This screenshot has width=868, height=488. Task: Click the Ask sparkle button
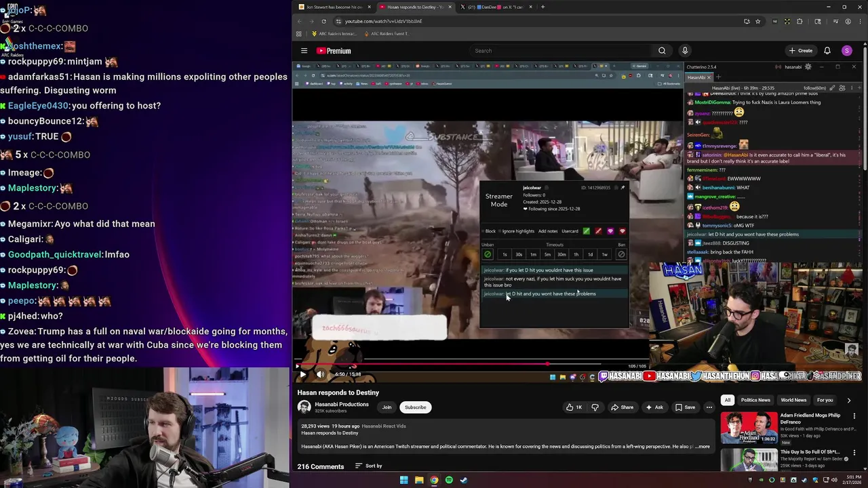654,407
